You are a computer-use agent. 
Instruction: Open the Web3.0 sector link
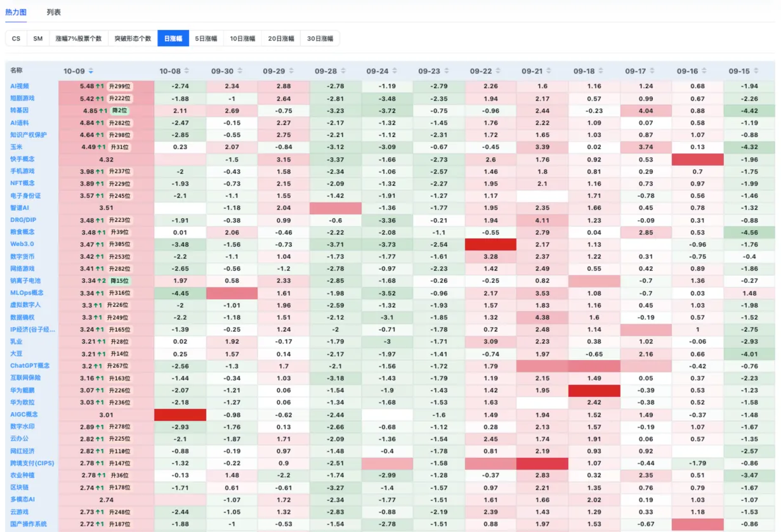(22, 244)
